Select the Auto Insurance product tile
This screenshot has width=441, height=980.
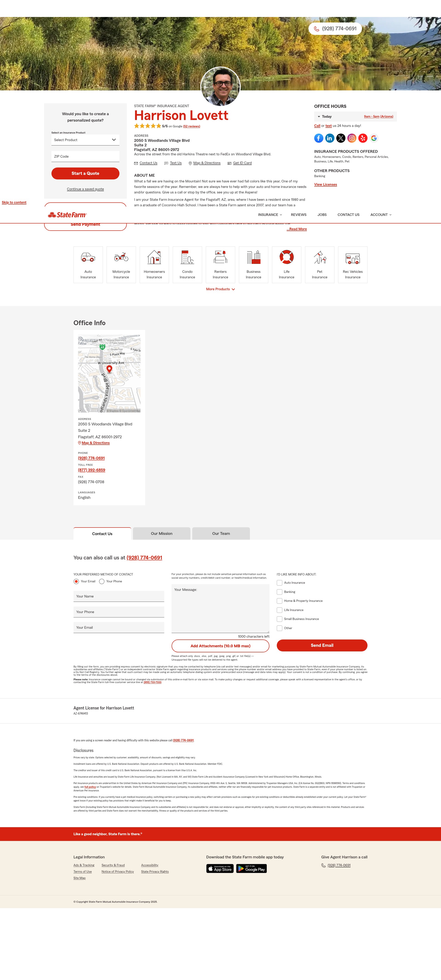[x=88, y=265]
